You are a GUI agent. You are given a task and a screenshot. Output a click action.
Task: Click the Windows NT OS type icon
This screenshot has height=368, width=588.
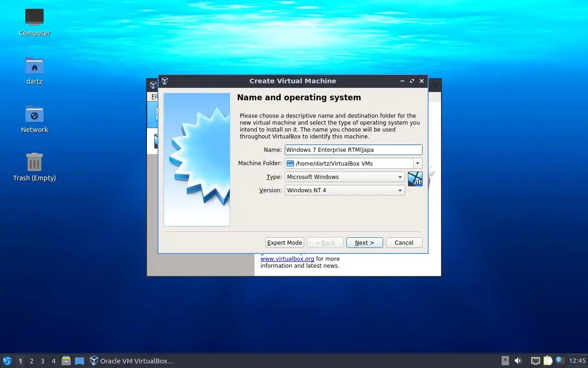click(415, 178)
